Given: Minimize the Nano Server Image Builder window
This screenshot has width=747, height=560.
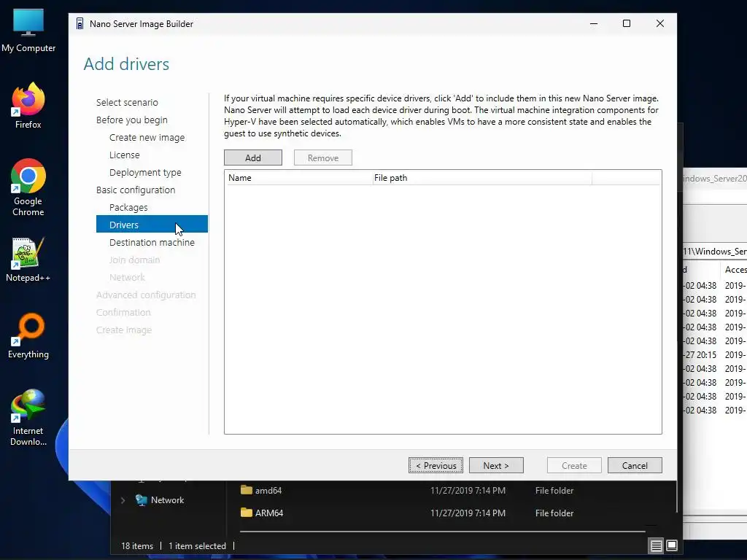Looking at the screenshot, I should tap(594, 23).
